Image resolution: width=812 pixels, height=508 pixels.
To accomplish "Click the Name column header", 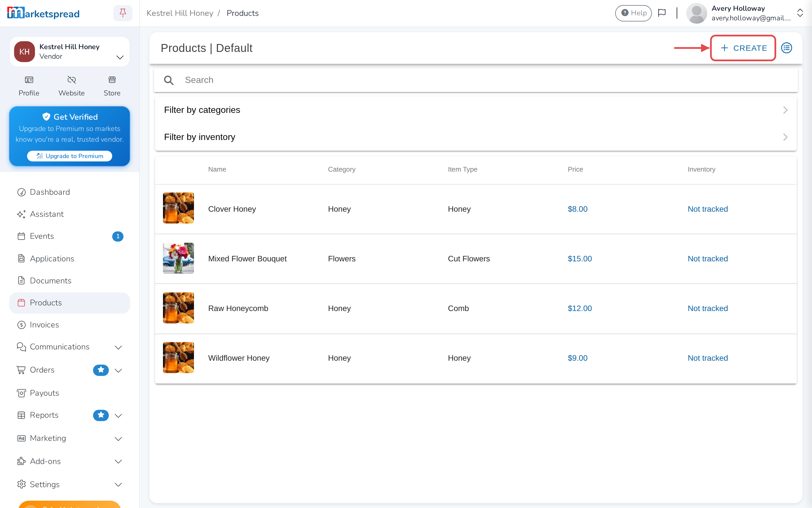I will (217, 169).
